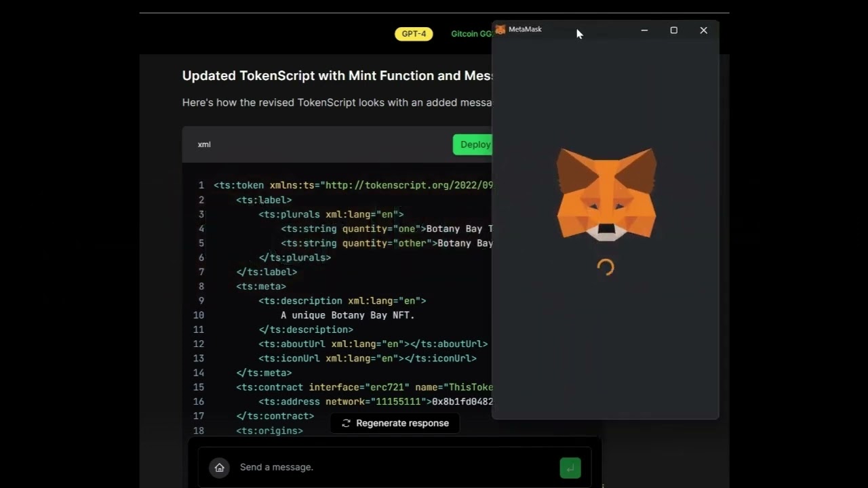
Task: Click line 4 ts:string quantity="one"
Action: (x=387, y=229)
